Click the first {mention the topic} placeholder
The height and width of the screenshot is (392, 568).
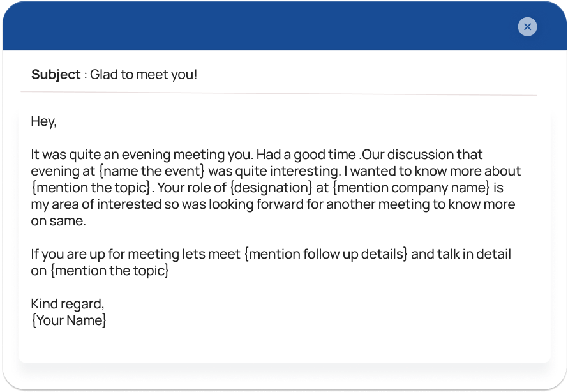(x=91, y=188)
